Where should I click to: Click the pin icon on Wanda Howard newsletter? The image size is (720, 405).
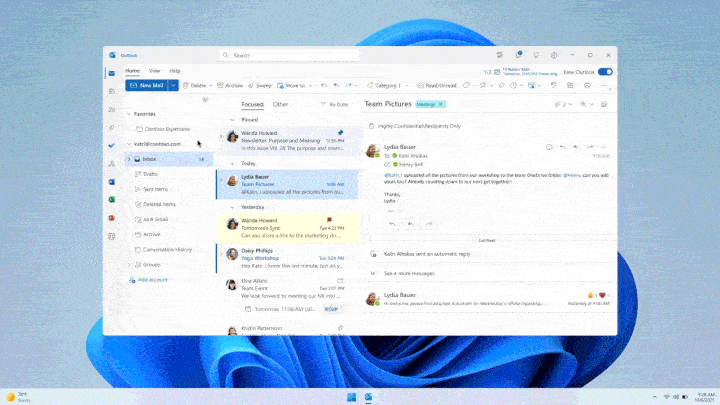(340, 133)
